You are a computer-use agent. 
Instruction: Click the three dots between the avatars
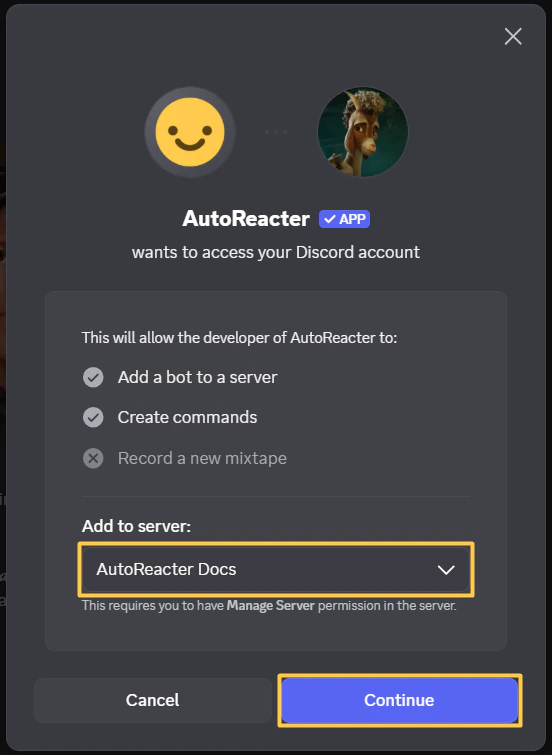click(x=276, y=131)
